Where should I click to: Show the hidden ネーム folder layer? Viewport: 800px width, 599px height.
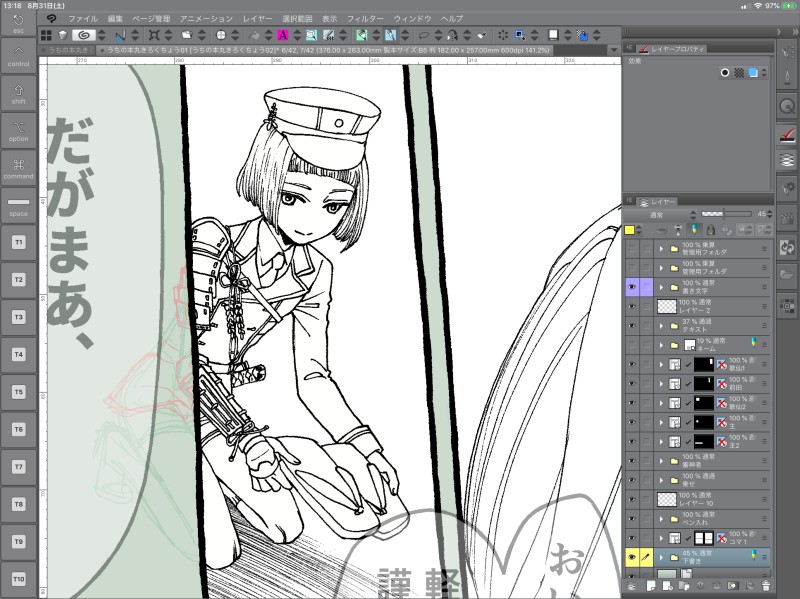click(x=632, y=345)
